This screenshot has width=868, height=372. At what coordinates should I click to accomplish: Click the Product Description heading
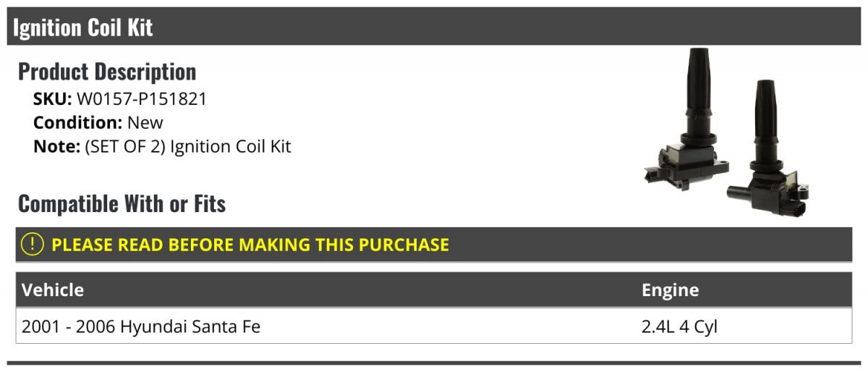[x=107, y=72]
